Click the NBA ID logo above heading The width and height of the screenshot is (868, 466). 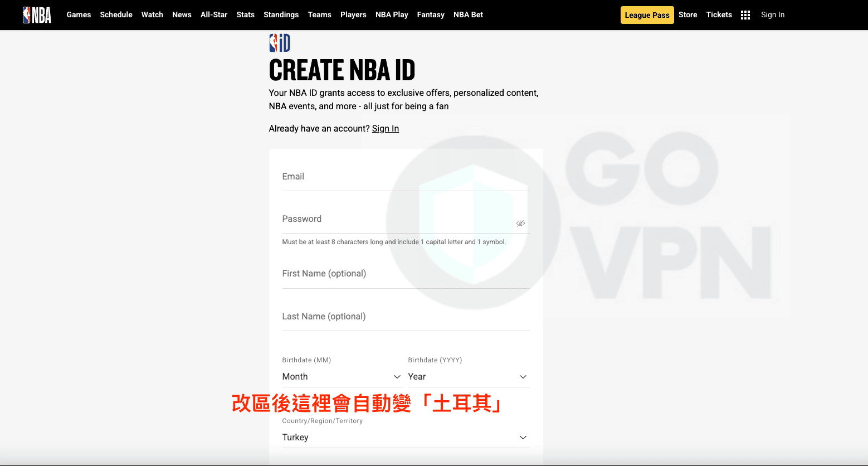coord(280,43)
